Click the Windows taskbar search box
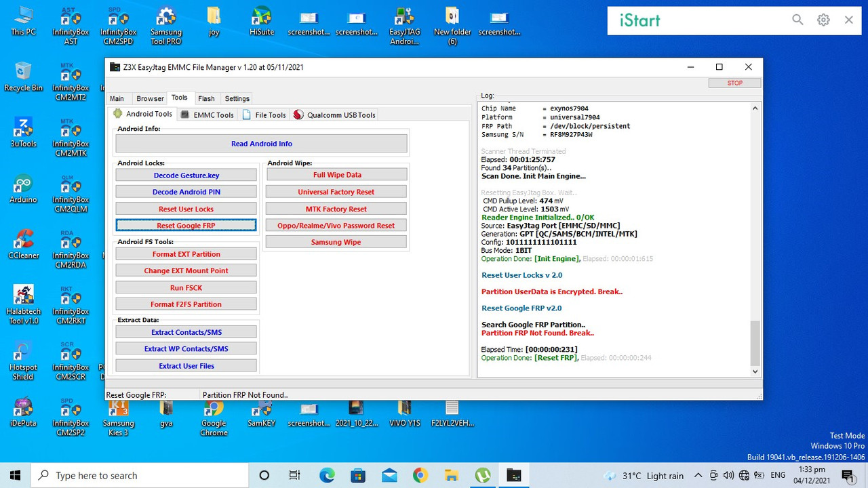Image resolution: width=868 pixels, height=488 pixels. 140,475
